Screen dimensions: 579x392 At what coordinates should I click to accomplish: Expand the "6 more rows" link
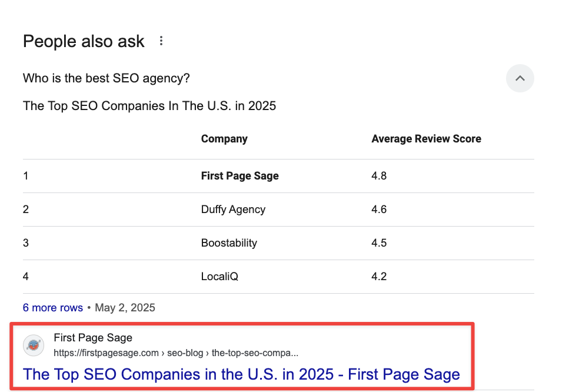pos(53,308)
